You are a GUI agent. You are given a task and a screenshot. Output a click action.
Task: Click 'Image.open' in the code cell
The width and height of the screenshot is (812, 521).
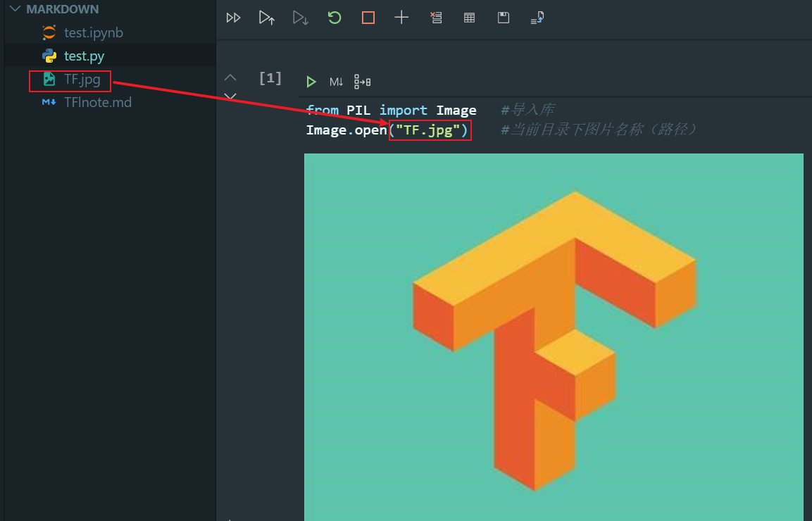[x=346, y=130]
